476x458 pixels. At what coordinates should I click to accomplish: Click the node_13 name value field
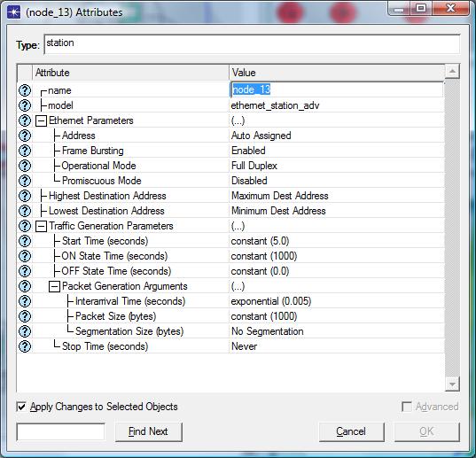(337, 89)
